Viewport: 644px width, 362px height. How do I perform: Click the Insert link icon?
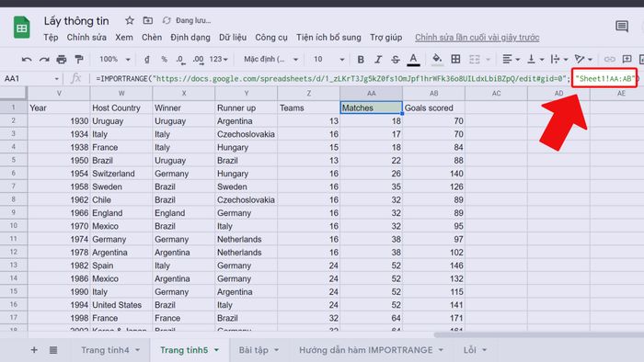609,60
